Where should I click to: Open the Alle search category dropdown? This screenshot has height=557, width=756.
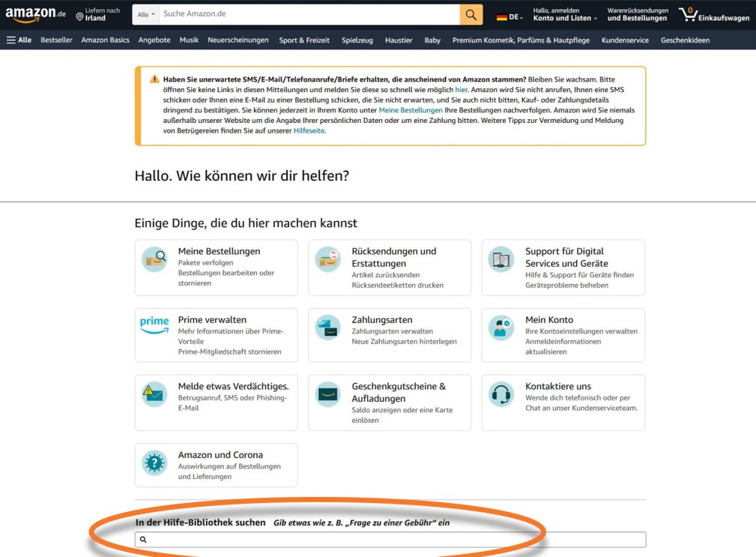[x=145, y=14]
